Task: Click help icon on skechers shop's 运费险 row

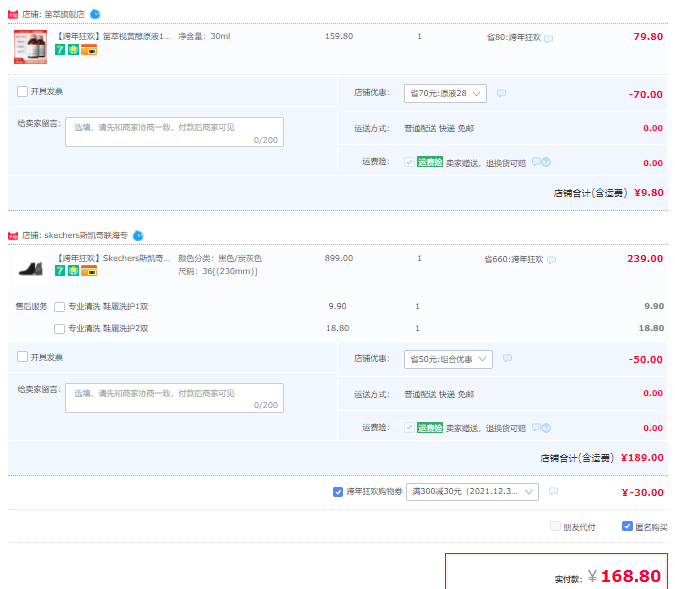Action: point(546,428)
